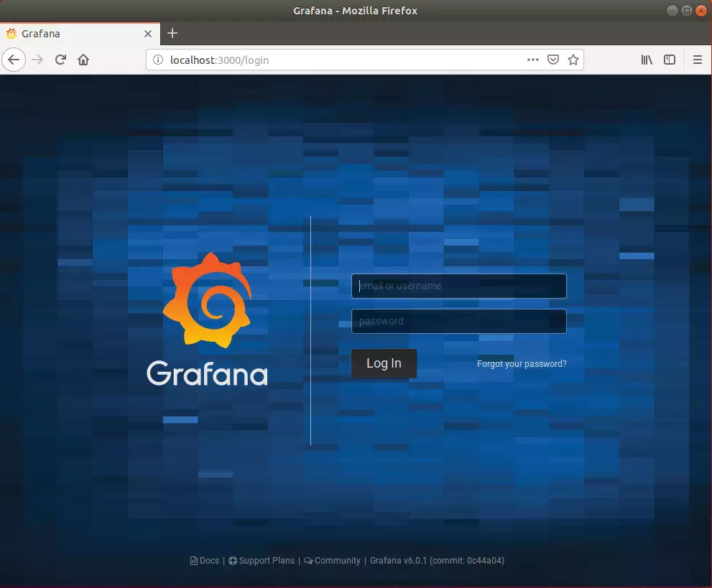The height and width of the screenshot is (588, 712).
Task: Close the Grafana tab
Action: click(x=147, y=34)
